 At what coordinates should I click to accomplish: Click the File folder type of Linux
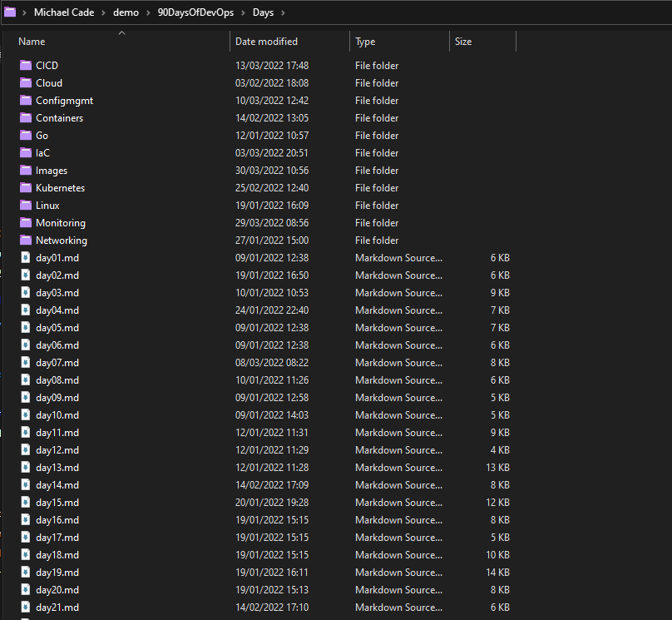coord(377,206)
